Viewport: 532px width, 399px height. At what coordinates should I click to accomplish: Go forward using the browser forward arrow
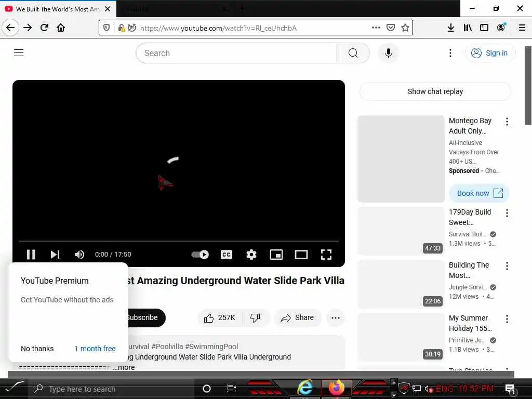(x=28, y=28)
